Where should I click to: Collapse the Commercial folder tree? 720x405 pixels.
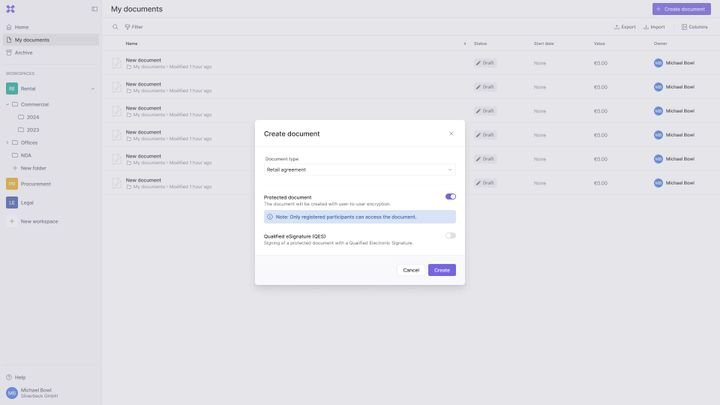[7, 104]
